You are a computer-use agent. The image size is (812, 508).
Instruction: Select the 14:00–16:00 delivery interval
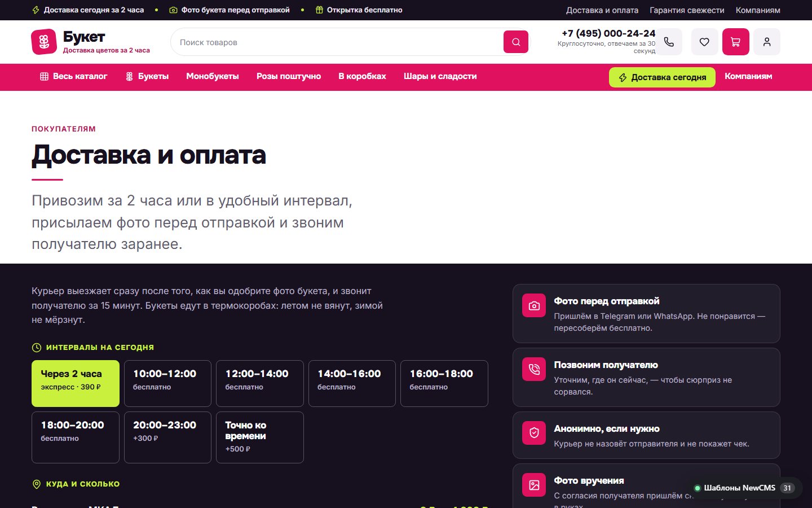click(x=352, y=383)
